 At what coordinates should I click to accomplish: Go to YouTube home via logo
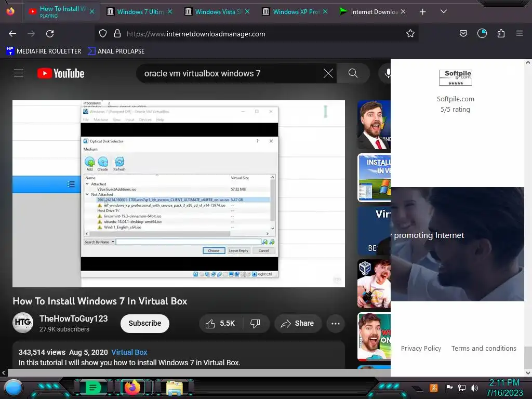(61, 73)
